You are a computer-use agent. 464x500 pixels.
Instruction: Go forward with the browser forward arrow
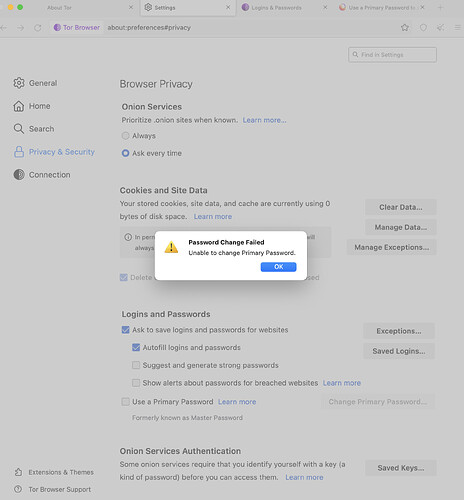pyautogui.click(x=21, y=28)
